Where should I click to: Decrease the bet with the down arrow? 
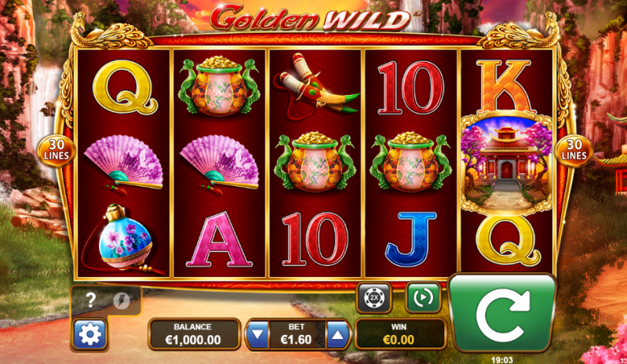pos(257,334)
